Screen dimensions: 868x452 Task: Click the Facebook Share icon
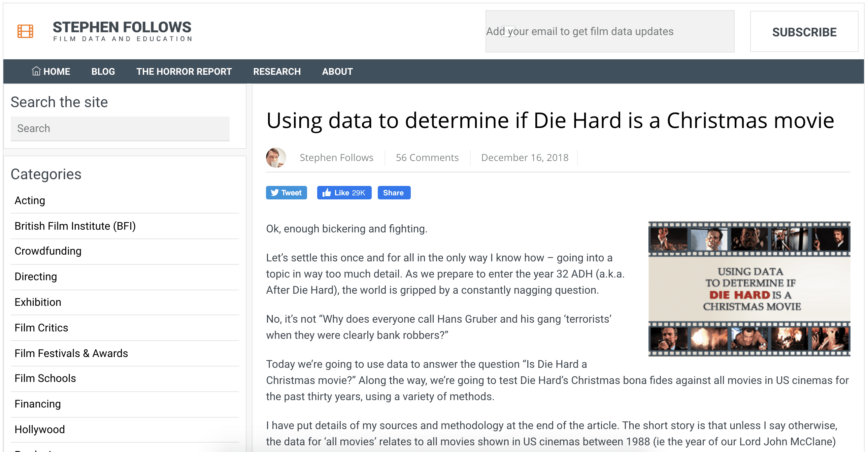coord(394,192)
